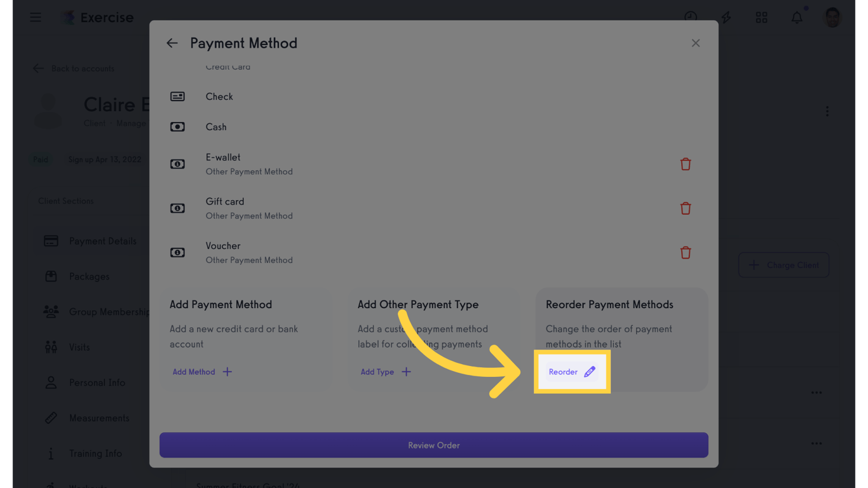Remove the Voucher payment method
The width and height of the screenshot is (868, 488).
(685, 253)
